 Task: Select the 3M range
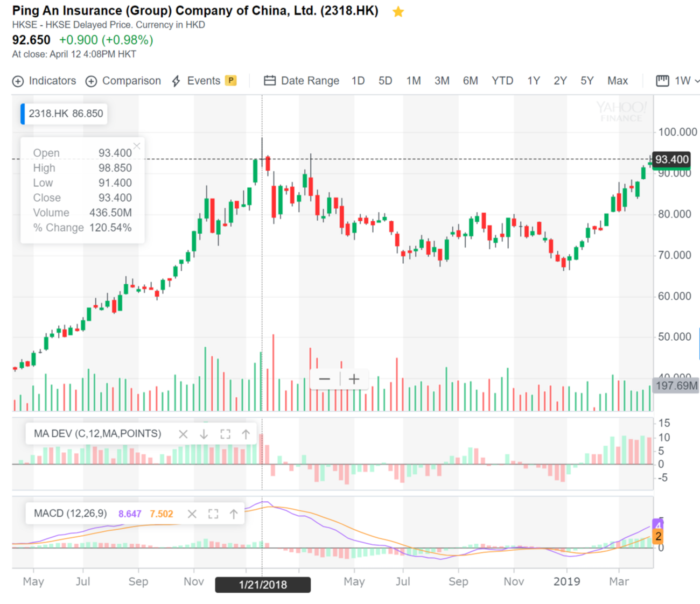click(442, 81)
